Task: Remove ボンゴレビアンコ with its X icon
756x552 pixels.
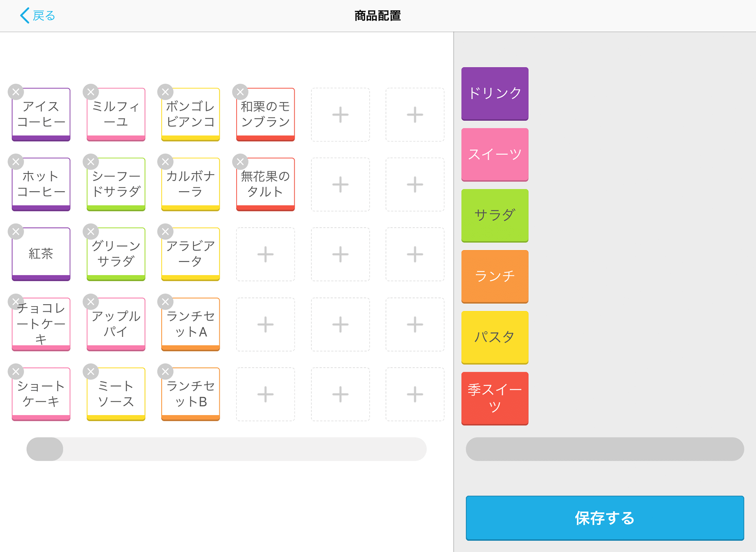Action: [165, 92]
